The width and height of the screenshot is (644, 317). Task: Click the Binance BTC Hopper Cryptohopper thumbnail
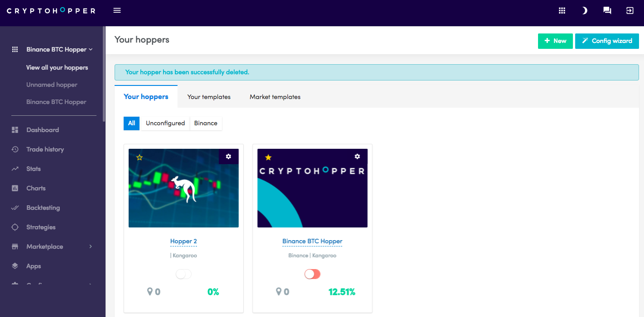(x=312, y=188)
